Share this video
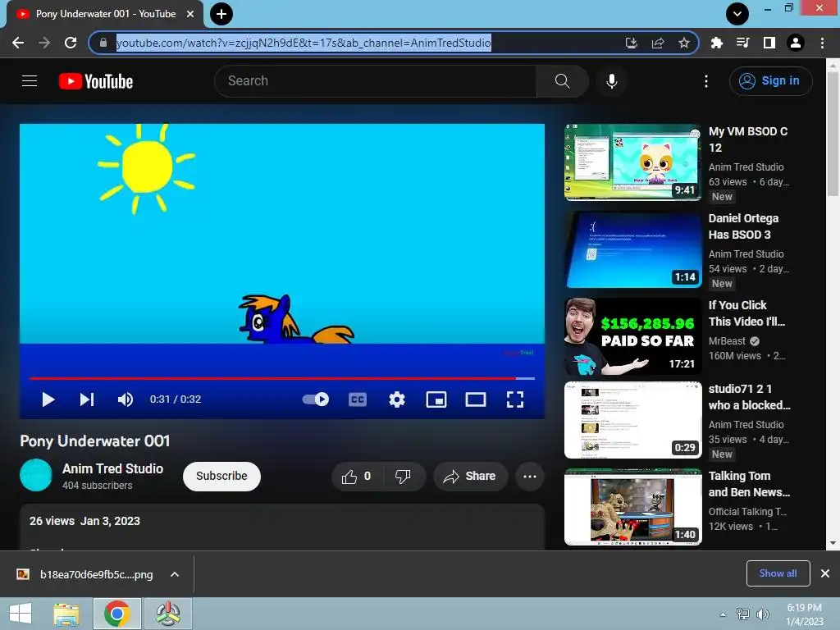The width and height of the screenshot is (840, 630). tap(470, 477)
